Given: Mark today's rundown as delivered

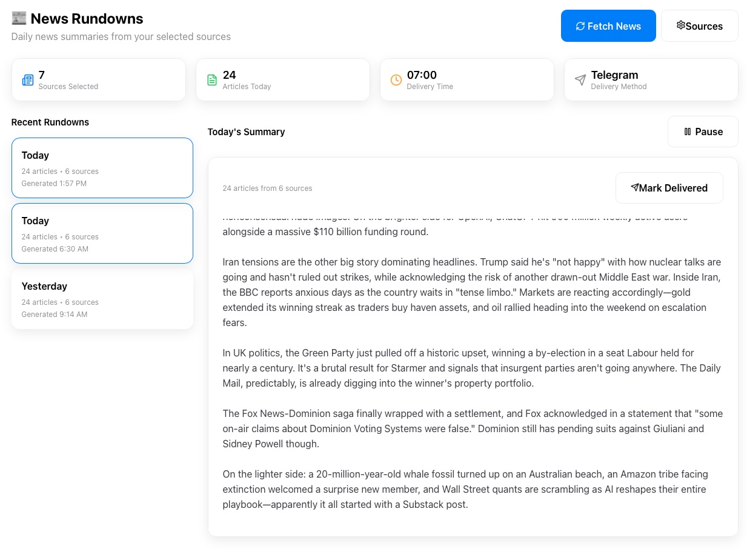Looking at the screenshot, I should tap(669, 188).
